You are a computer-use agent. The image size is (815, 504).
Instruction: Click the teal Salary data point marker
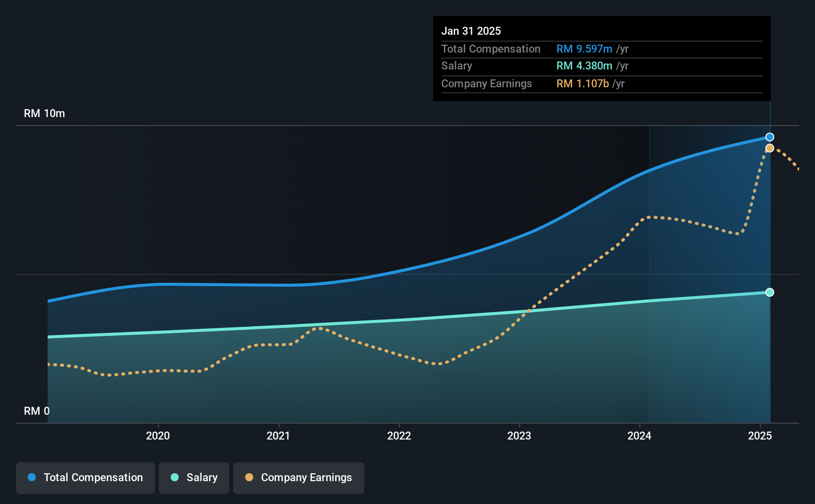769,292
